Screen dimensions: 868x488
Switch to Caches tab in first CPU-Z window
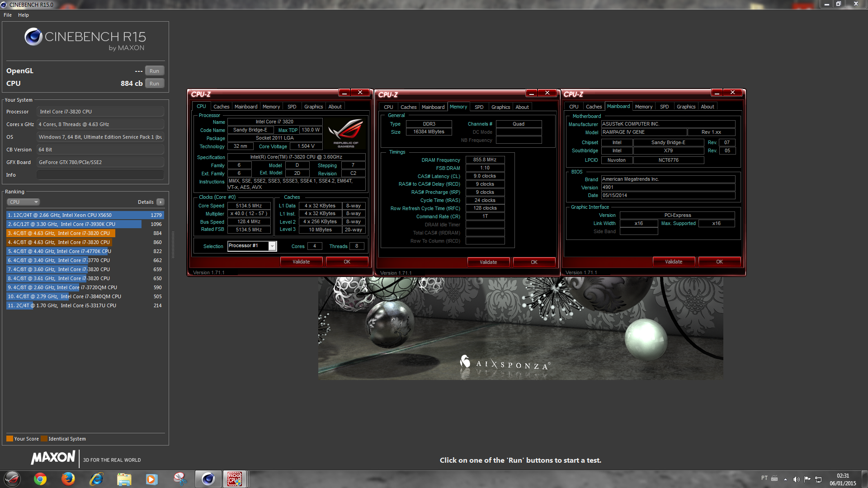[221, 107]
